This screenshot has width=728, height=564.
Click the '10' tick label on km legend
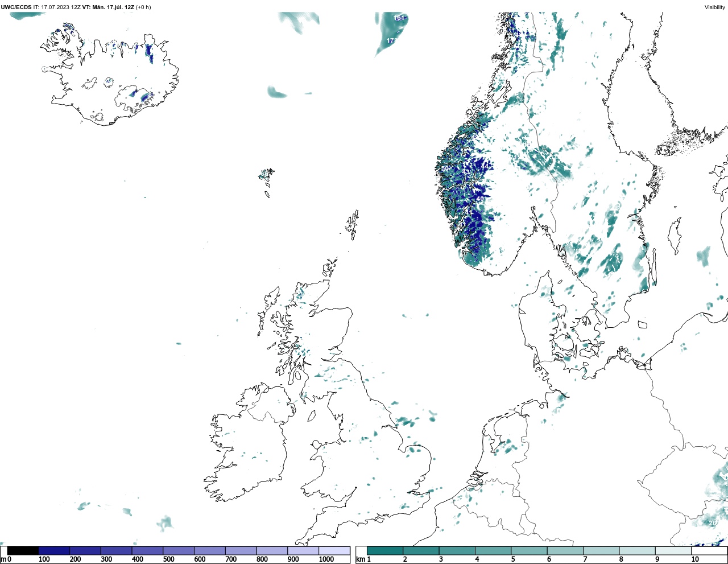tap(695, 559)
